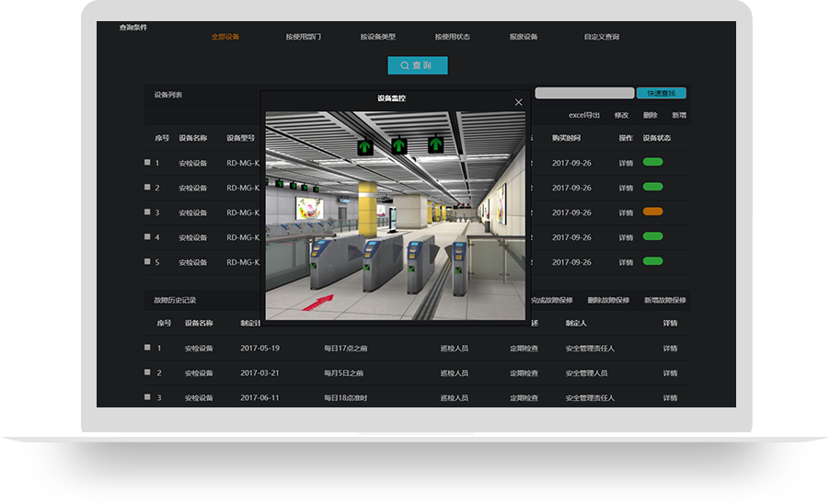Select the 按设备类型 filter tab

click(x=377, y=37)
